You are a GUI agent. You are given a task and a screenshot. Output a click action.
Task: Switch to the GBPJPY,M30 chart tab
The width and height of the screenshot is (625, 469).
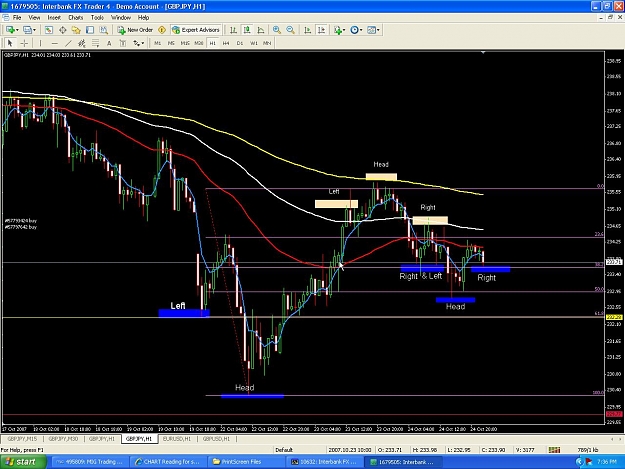(x=63, y=439)
